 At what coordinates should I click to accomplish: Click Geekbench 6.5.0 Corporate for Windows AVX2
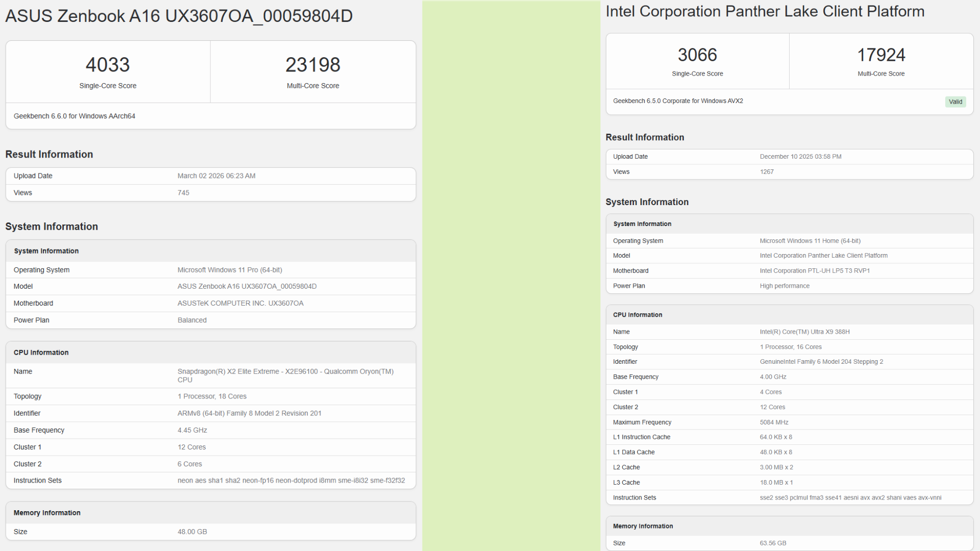point(678,101)
